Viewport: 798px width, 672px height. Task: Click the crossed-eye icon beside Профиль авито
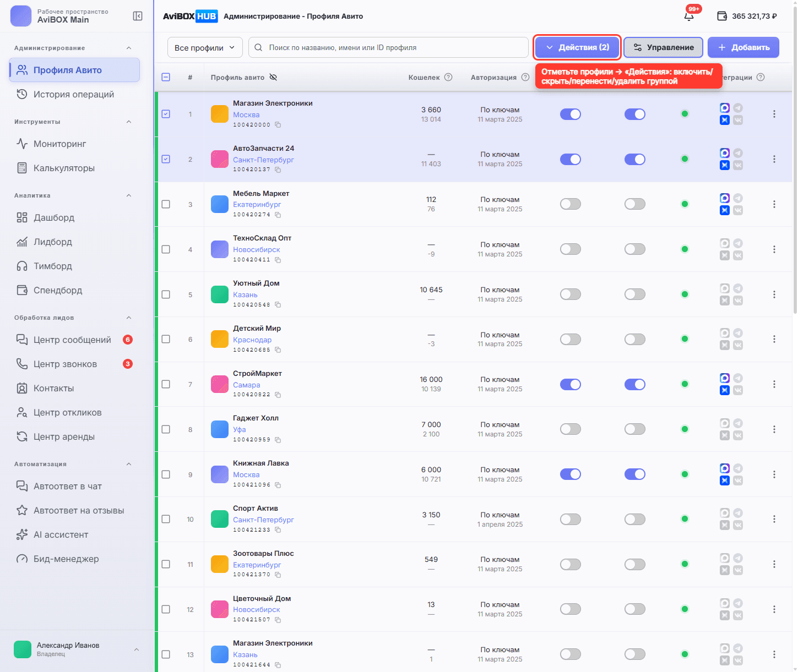click(x=273, y=77)
